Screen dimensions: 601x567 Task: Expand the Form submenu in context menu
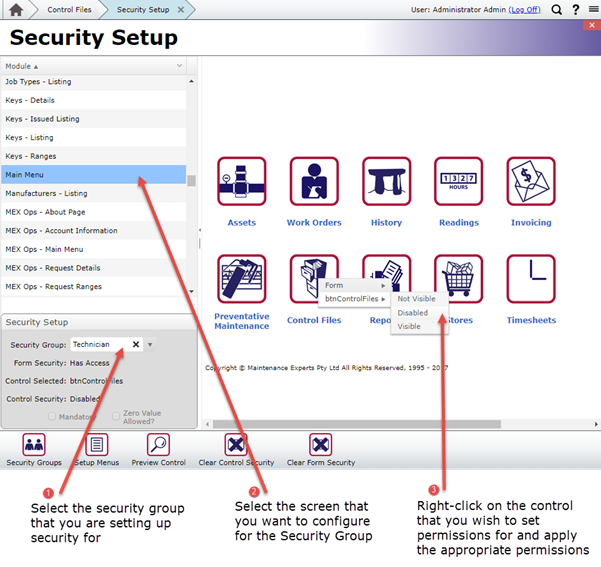355,285
